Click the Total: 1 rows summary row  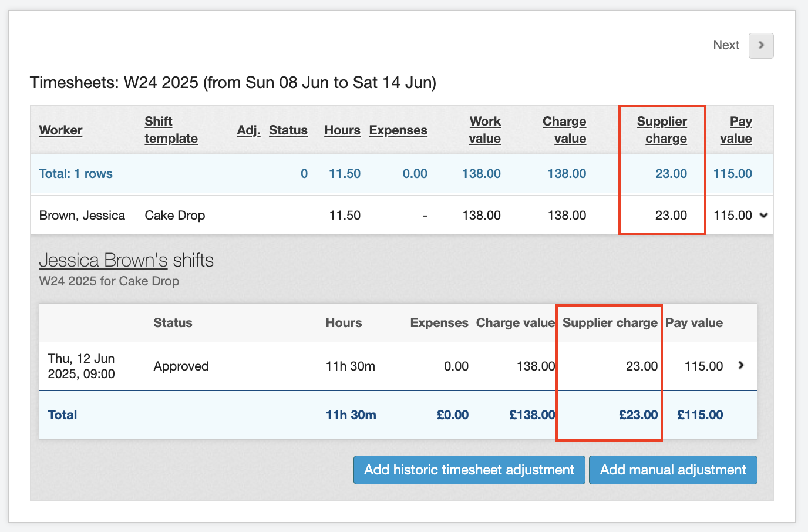(76, 174)
